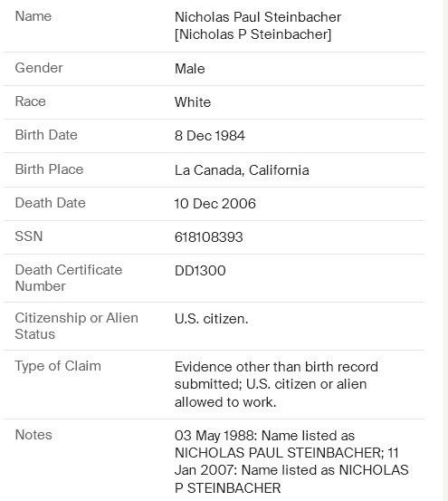
Task: Click the U.S. citizen status value
Action: pos(211,319)
